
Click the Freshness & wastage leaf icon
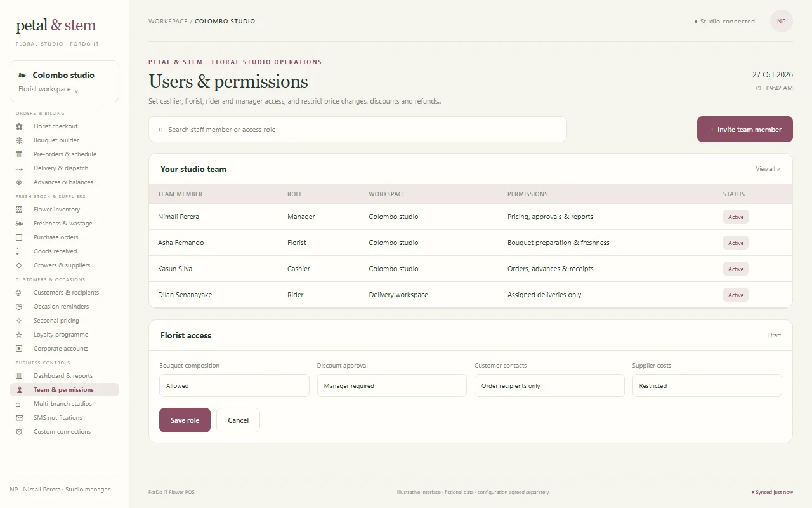19,224
